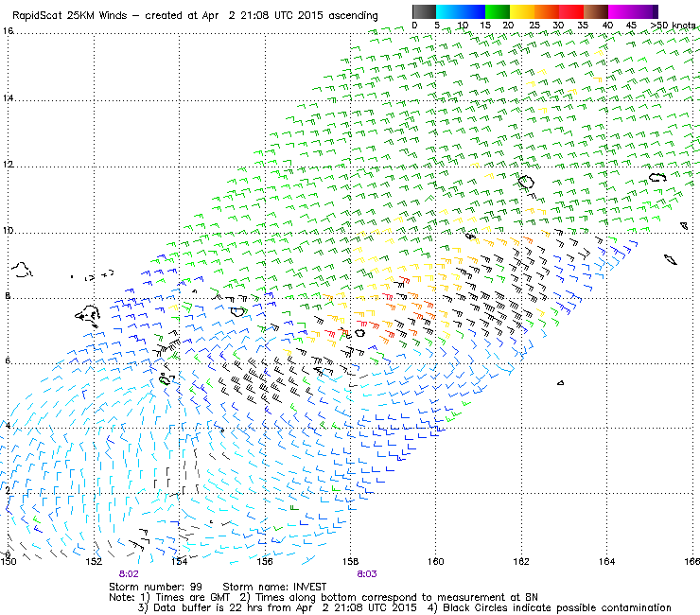The image size is (700, 615).
Task: Click the elongated island outline near 165.5E 9.2N
Action: pos(671,259)
